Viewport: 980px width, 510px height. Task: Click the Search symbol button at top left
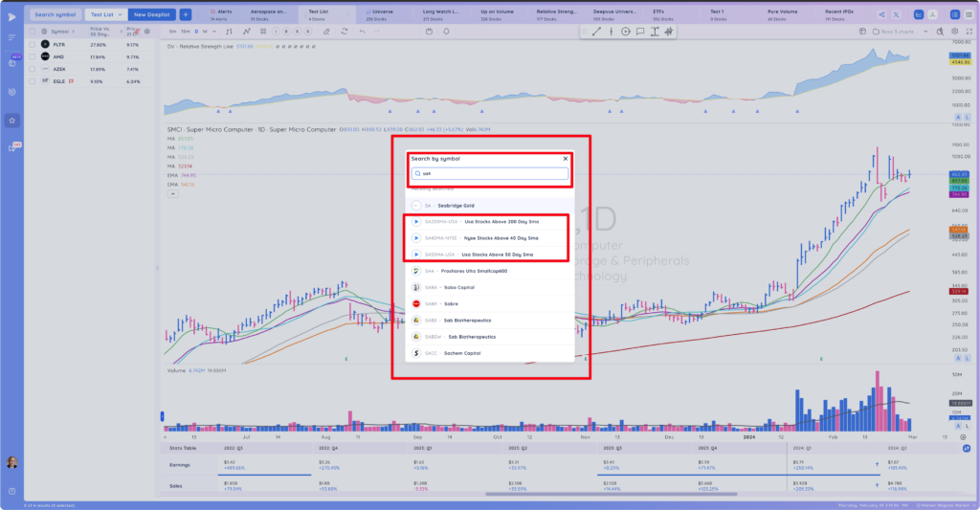tap(55, 14)
